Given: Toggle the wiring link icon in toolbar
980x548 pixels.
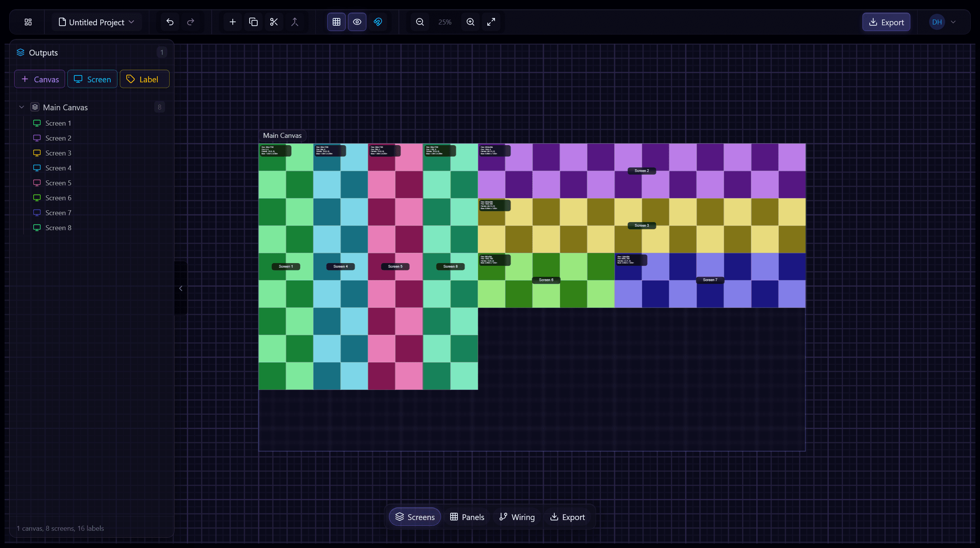Looking at the screenshot, I should pos(378,22).
